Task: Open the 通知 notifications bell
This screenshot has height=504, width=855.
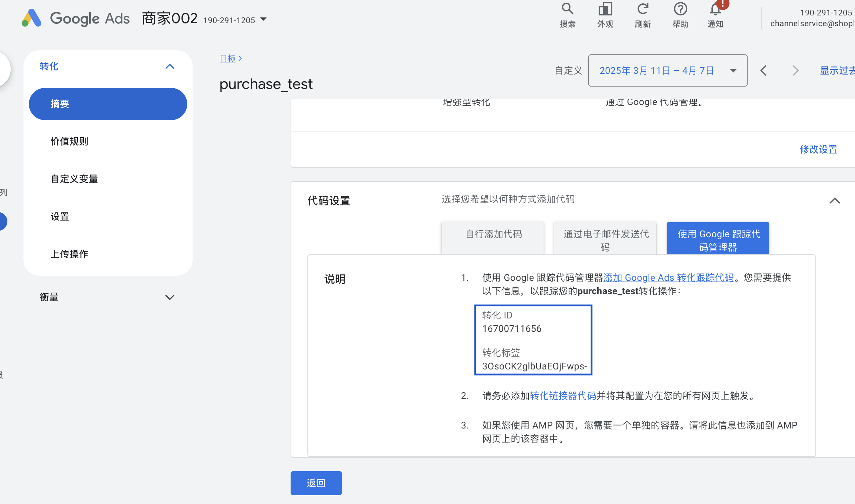Action: [715, 9]
